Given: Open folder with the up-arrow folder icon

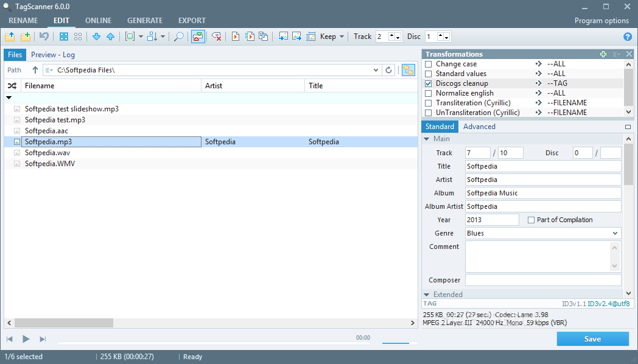Looking at the screenshot, I should click(x=10, y=37).
